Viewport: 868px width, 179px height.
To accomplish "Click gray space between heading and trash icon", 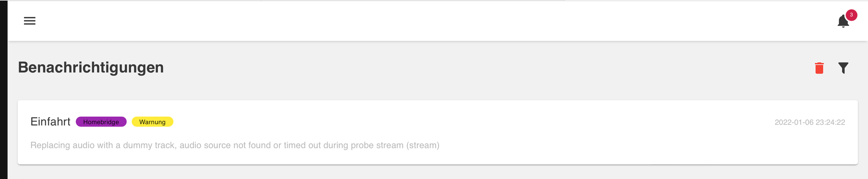I will tap(488, 68).
